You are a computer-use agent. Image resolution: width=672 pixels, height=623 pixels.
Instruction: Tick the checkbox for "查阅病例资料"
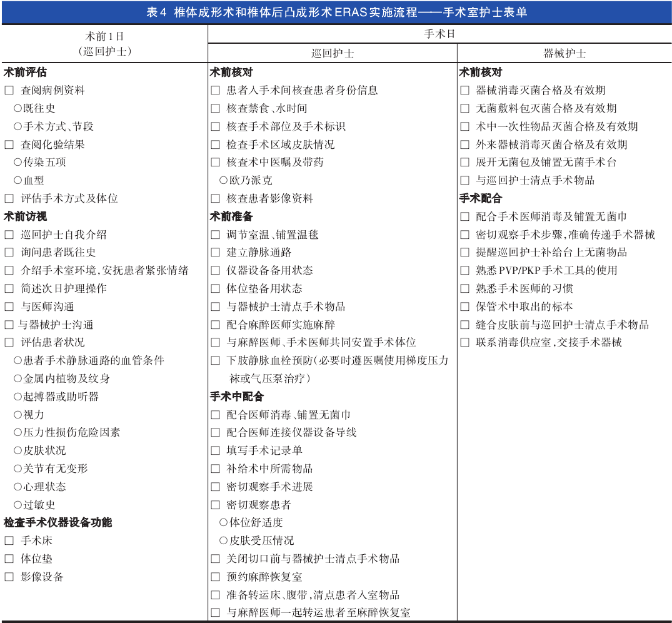9,91
